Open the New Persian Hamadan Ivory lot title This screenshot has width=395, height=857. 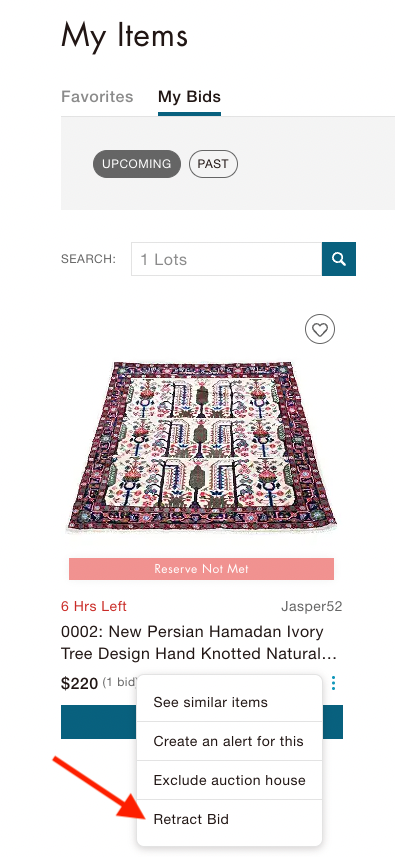pyautogui.click(x=198, y=643)
